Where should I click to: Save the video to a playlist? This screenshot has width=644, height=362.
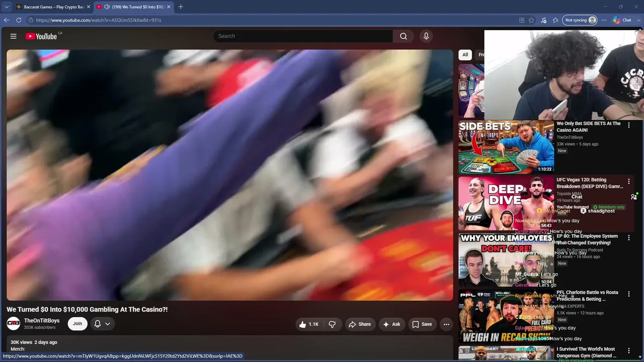422,324
